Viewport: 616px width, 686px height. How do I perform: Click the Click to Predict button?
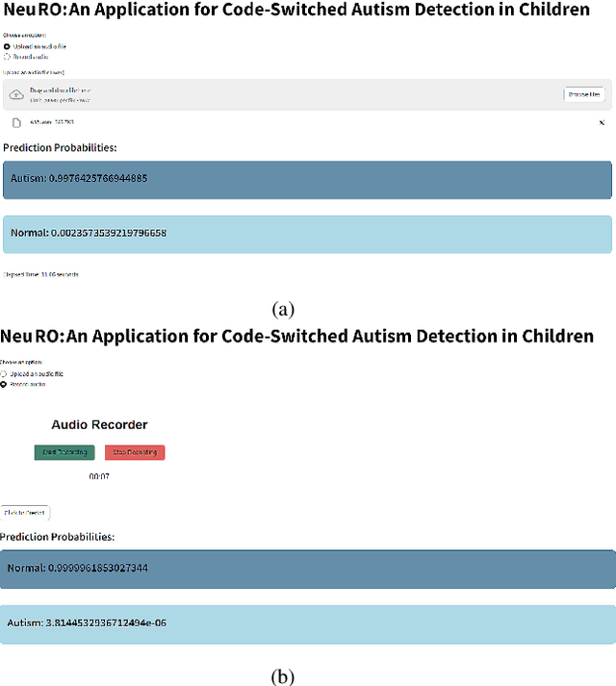[25, 513]
